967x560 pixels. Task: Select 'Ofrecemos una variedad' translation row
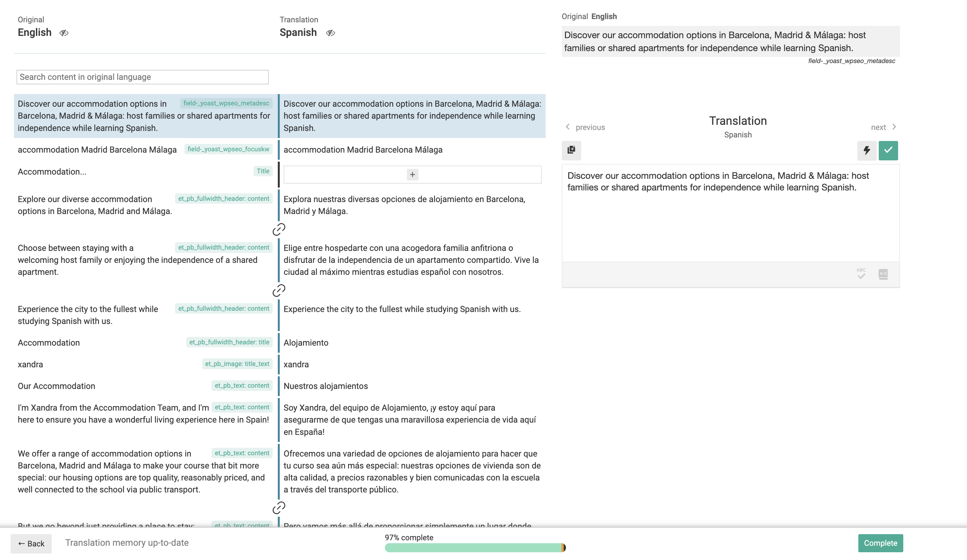pos(412,471)
